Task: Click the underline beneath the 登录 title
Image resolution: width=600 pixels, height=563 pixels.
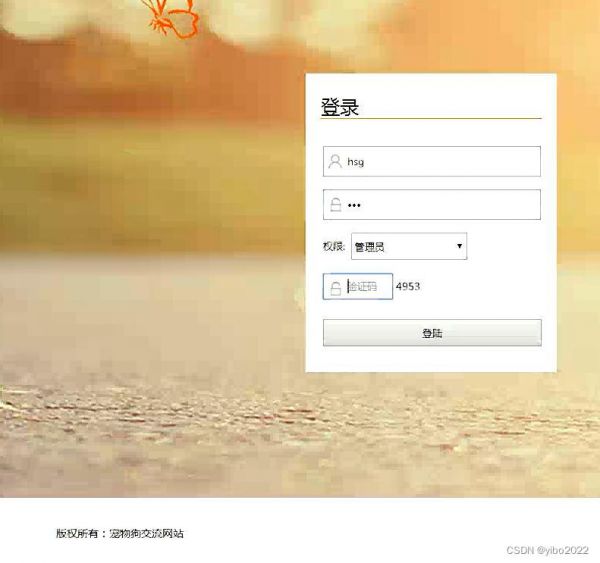Action: tap(431, 119)
